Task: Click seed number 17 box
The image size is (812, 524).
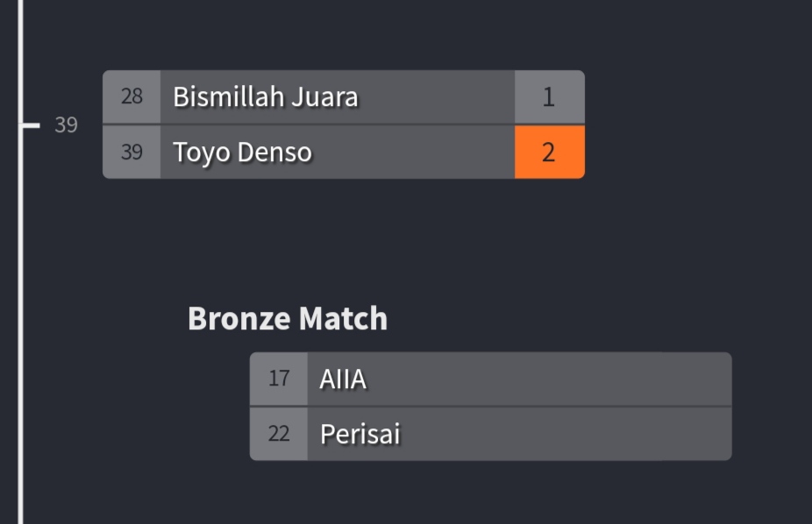Action: 279,379
